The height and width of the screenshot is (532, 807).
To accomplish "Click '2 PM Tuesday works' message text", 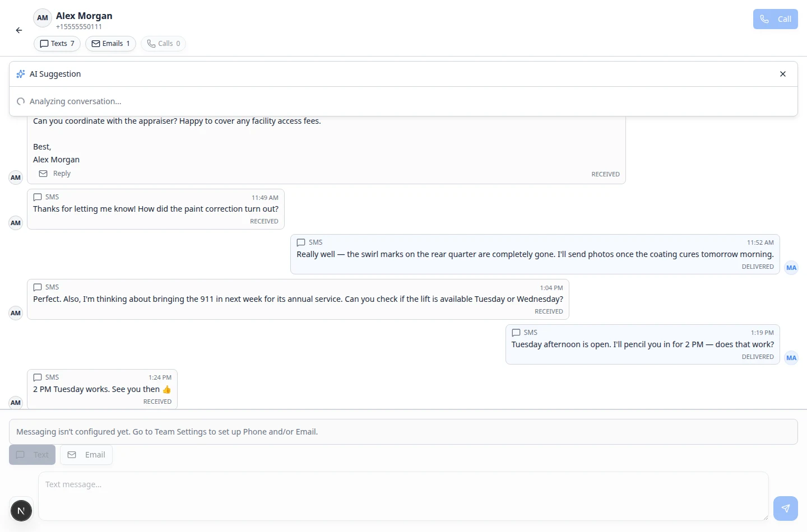I will [102, 389].
